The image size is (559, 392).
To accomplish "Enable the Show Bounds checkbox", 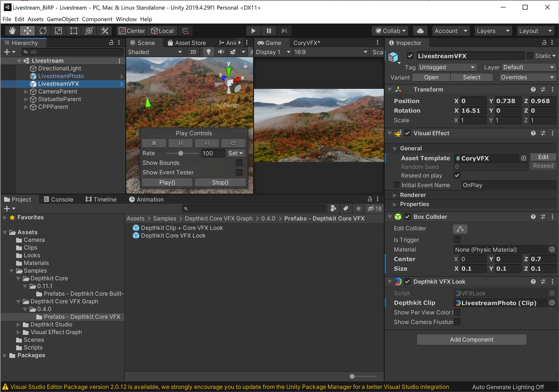I will [239, 163].
